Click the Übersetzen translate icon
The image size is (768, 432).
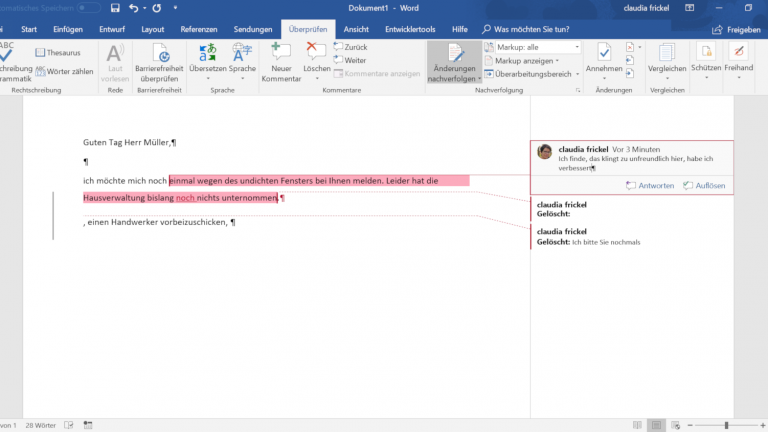208,54
